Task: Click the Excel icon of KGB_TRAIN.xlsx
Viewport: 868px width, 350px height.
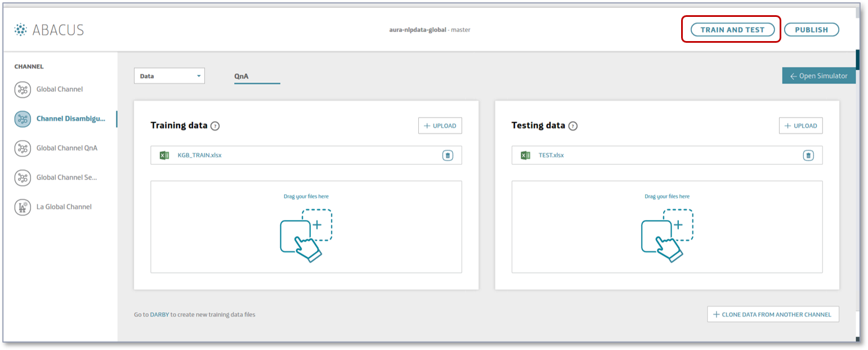Action: [x=164, y=155]
